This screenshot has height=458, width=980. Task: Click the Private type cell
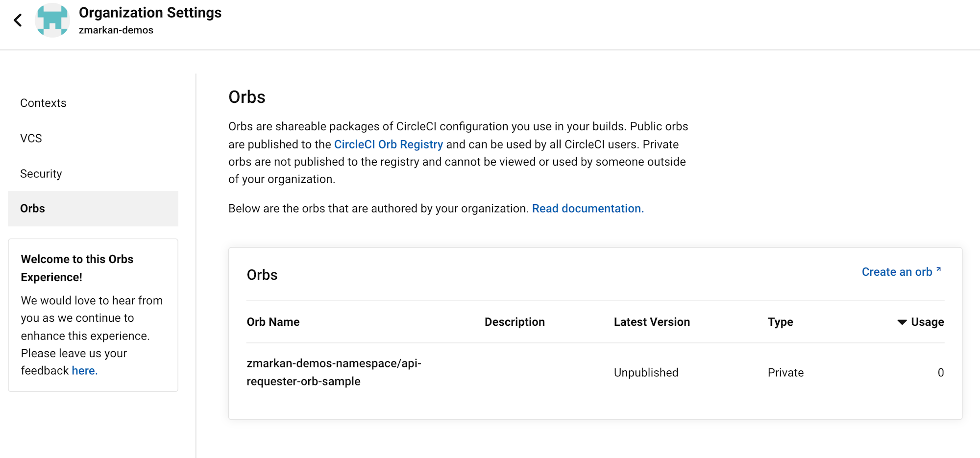[785, 372]
